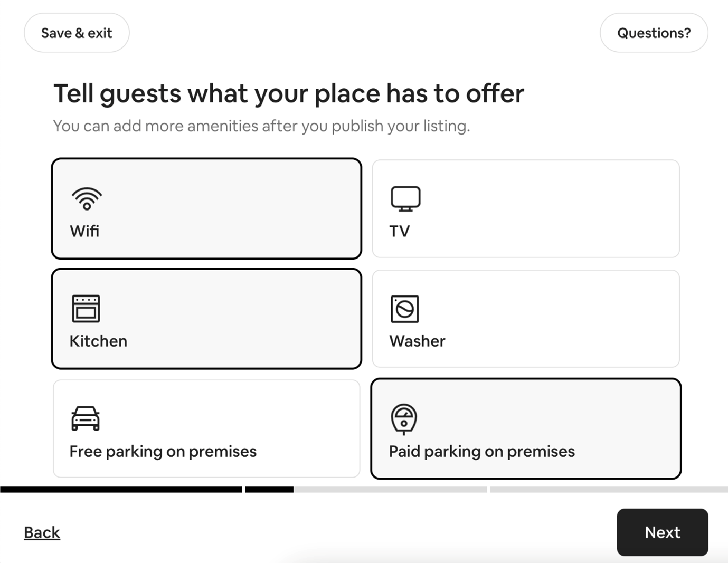This screenshot has height=563, width=728.
Task: Click the parking meter icon
Action: pos(404,419)
